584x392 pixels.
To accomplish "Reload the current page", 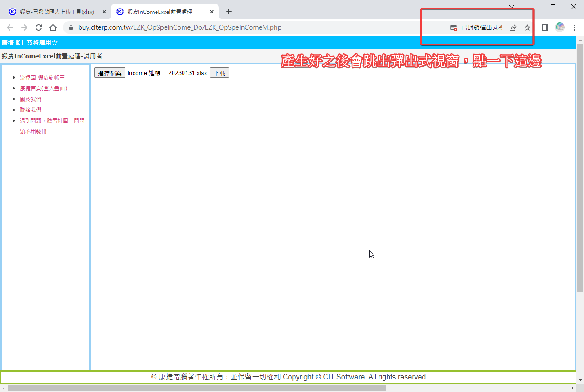I will tap(39, 27).
